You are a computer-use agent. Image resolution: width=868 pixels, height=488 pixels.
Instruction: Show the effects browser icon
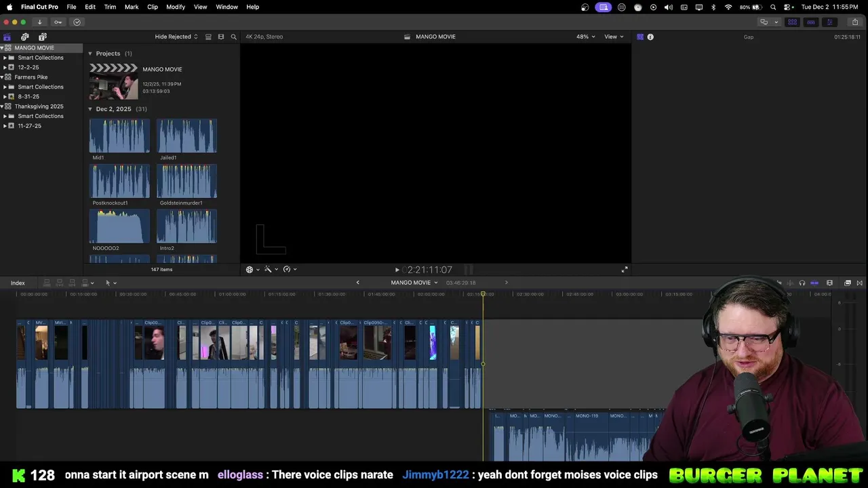(x=848, y=283)
